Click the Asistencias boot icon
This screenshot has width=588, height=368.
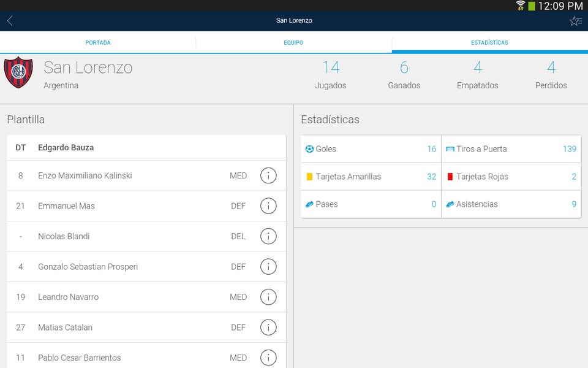tap(450, 204)
